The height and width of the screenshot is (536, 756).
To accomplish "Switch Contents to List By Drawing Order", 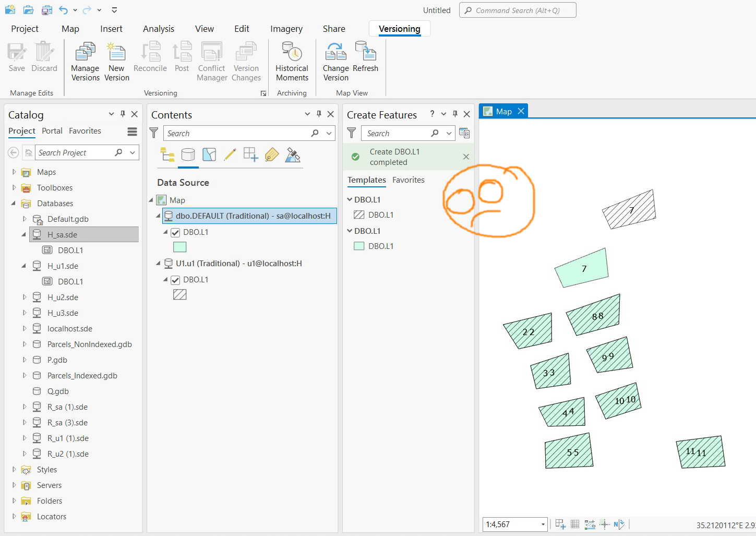I will coord(167,155).
